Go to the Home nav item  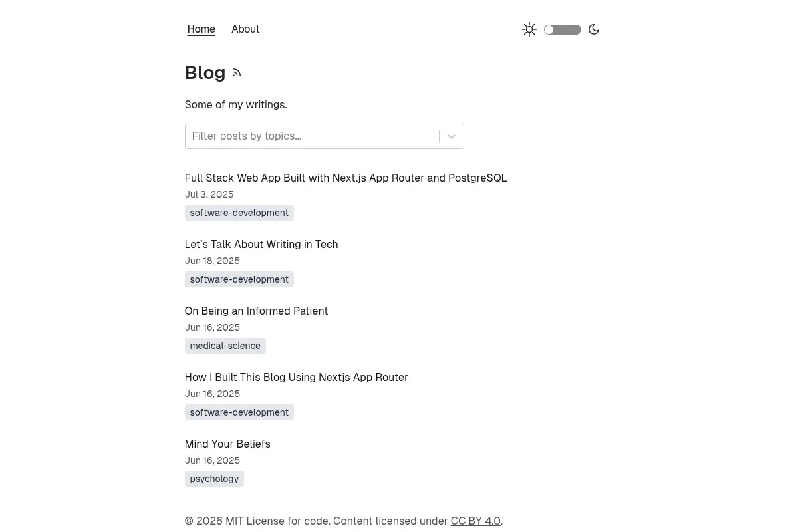pos(201,29)
